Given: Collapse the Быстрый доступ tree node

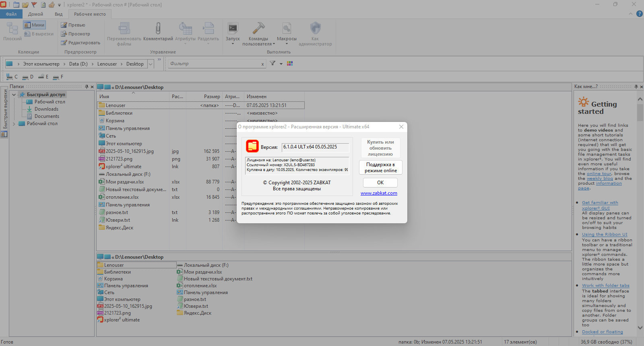Looking at the screenshot, I should (x=14, y=95).
